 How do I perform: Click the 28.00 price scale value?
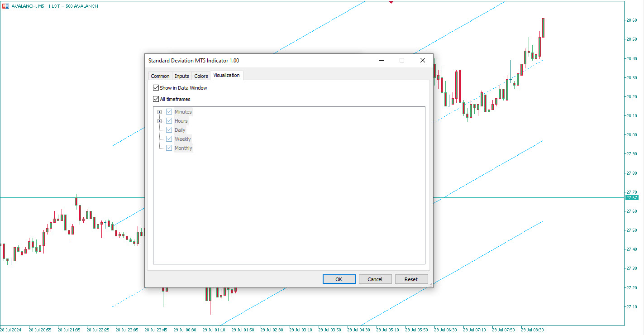[631, 135]
